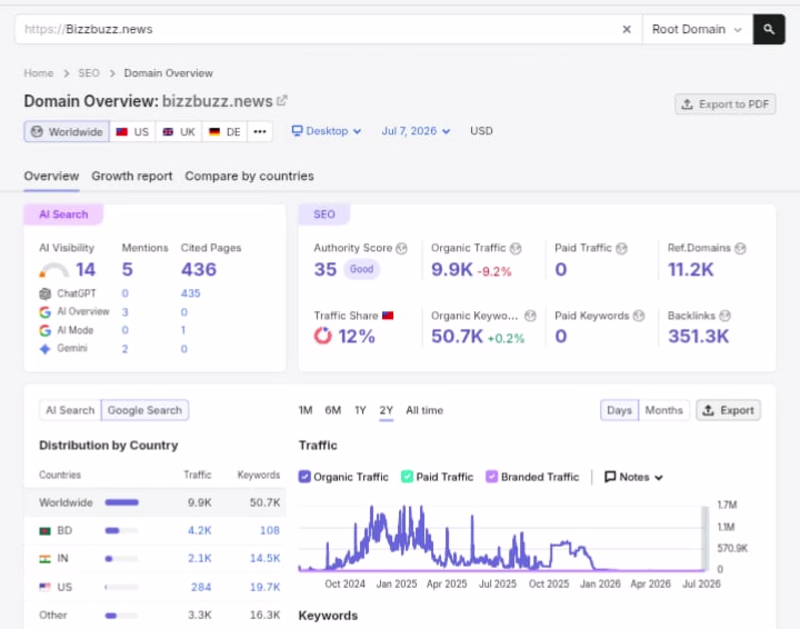This screenshot has height=629, width=800.
Task: Select 1Y time range
Action: click(x=360, y=410)
